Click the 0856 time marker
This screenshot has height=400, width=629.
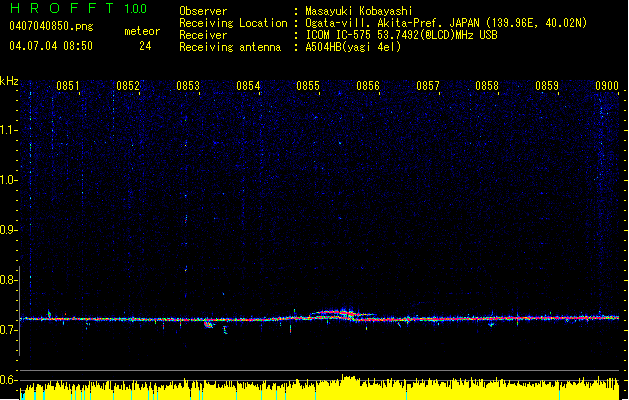coord(368,86)
